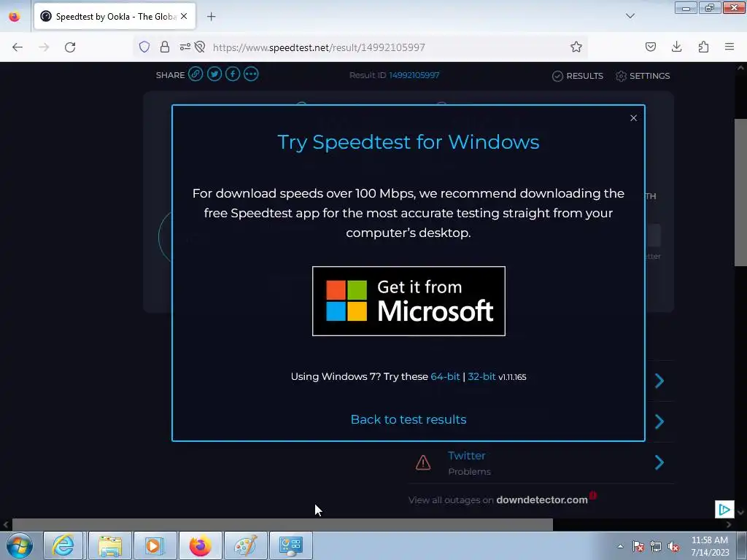The image size is (747, 560).
Task: Download the 32-bit Windows 7 version
Action: [481, 377]
